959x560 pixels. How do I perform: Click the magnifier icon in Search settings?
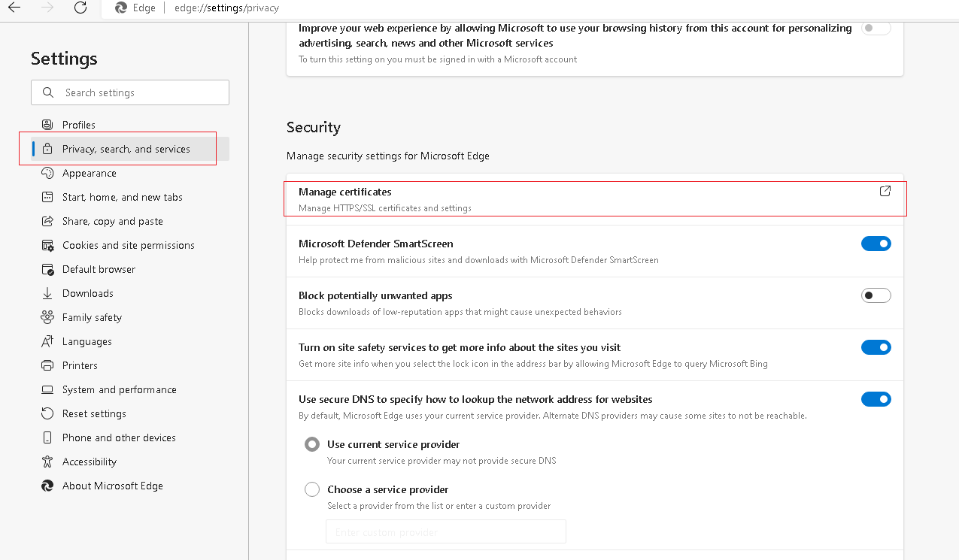click(48, 92)
